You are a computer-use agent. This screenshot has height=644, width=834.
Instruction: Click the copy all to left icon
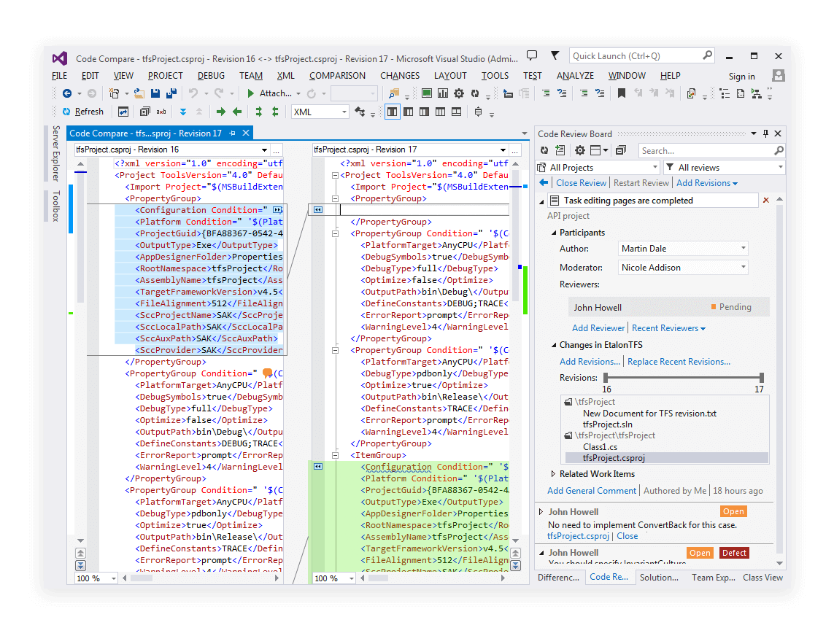[275, 112]
